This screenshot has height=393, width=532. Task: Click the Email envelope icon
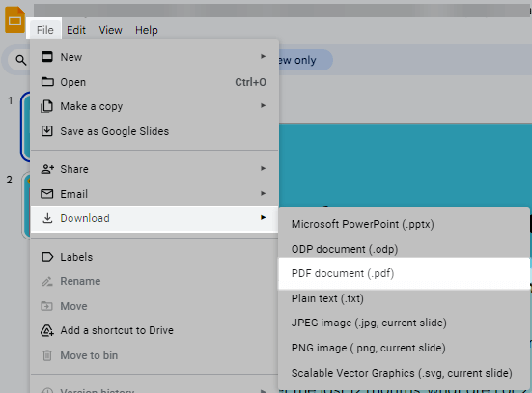pos(46,194)
